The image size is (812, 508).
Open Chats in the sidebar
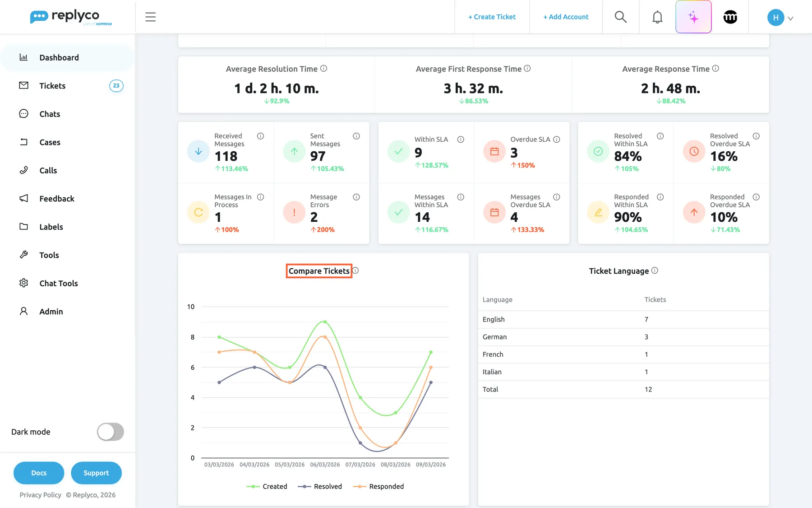(68, 114)
